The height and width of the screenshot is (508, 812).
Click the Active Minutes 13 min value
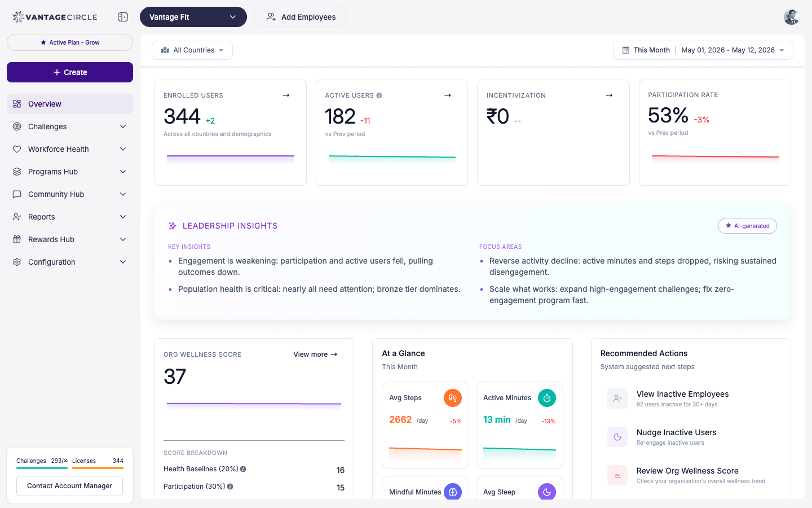[497, 419]
